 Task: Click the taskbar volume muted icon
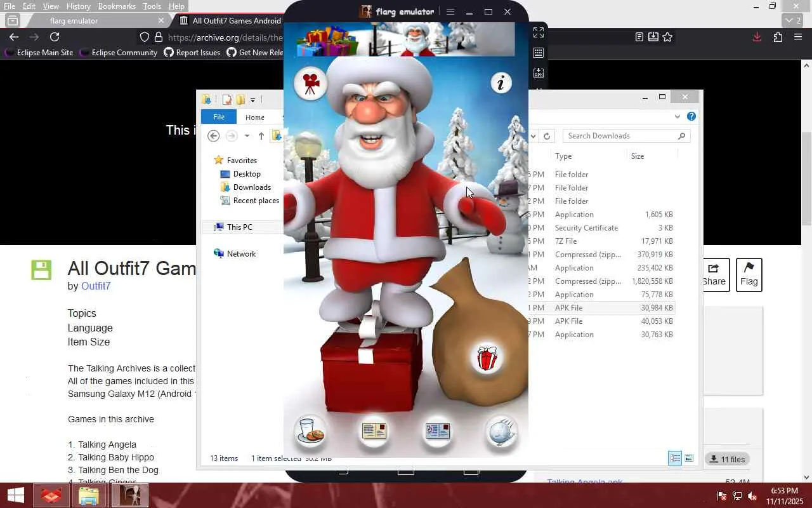coord(752,496)
